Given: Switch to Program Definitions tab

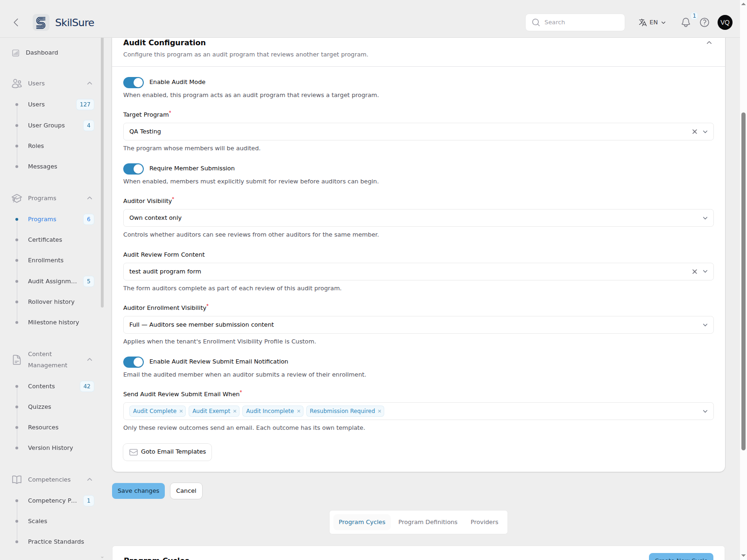Looking at the screenshot, I should 428,522.
